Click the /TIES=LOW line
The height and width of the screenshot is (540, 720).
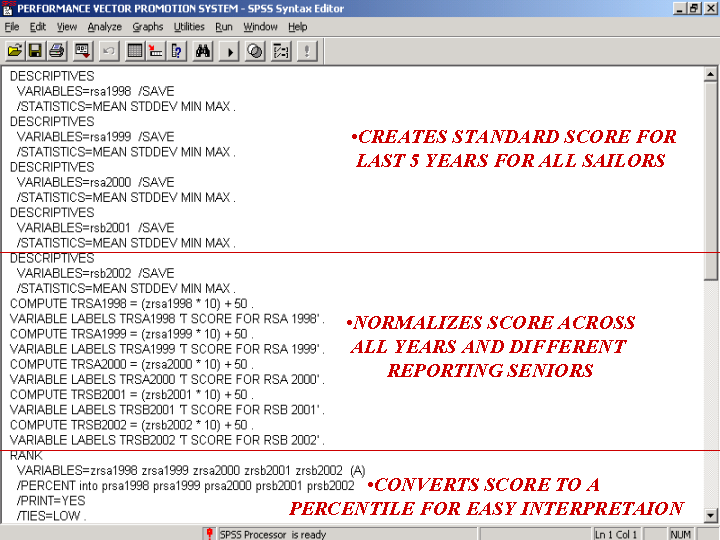point(51,516)
